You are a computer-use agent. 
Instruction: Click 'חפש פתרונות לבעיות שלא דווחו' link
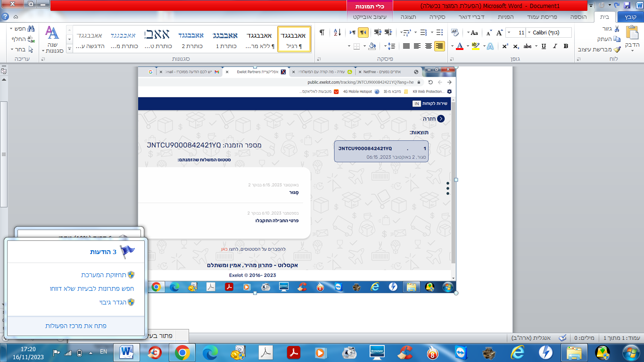(92, 288)
